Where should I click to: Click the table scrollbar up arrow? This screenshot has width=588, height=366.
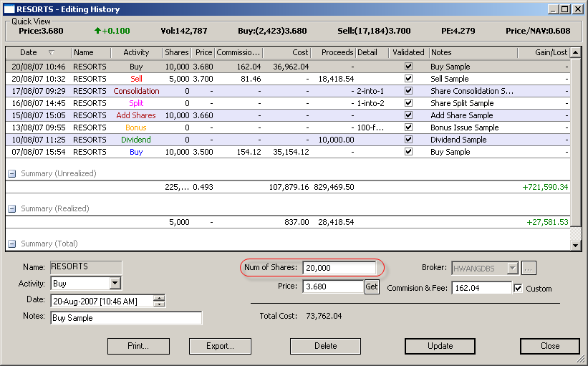576,52
